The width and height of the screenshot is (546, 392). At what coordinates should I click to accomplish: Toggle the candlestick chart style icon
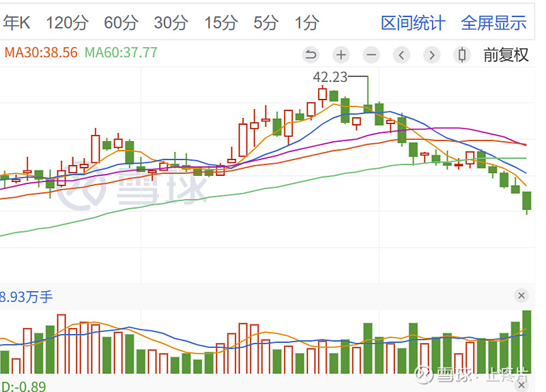[462, 55]
